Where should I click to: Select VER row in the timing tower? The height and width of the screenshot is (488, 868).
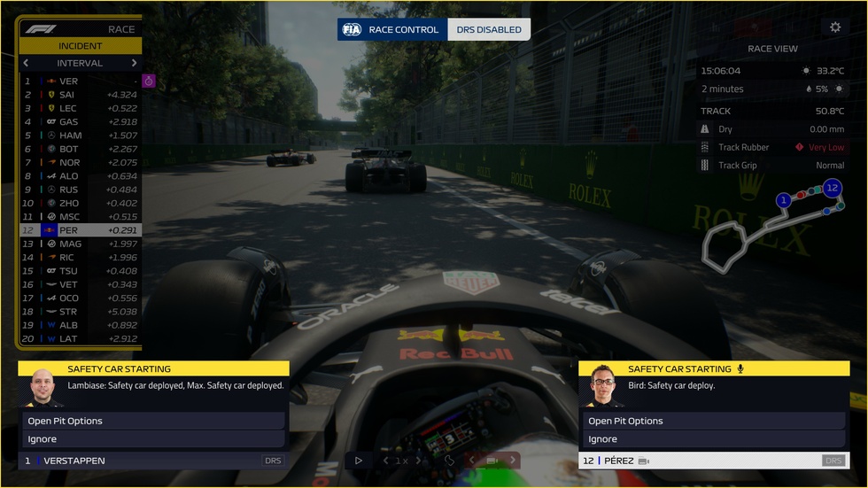81,81
